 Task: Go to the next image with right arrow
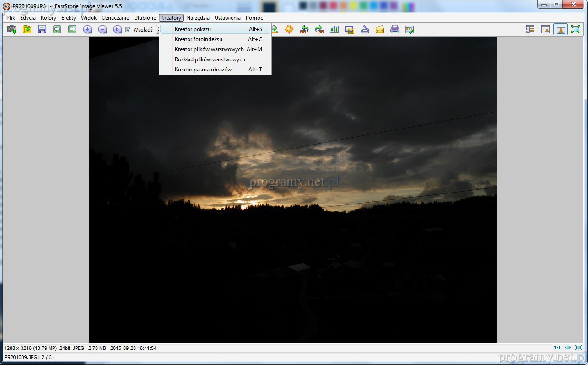coord(72,30)
